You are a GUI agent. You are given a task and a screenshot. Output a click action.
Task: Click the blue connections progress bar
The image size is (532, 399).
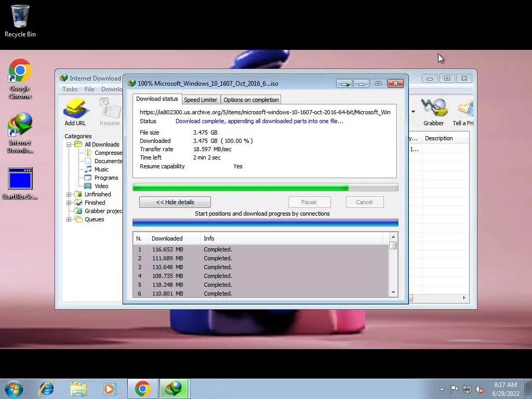(x=265, y=222)
